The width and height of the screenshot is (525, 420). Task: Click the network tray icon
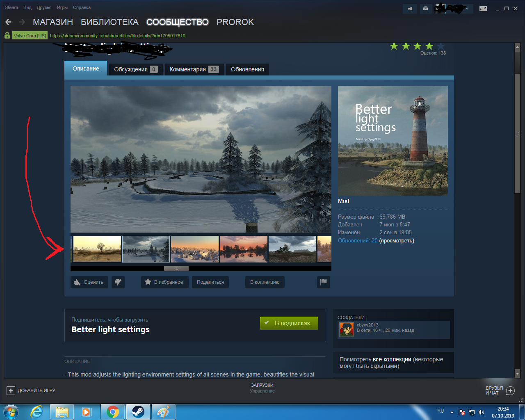click(x=472, y=412)
